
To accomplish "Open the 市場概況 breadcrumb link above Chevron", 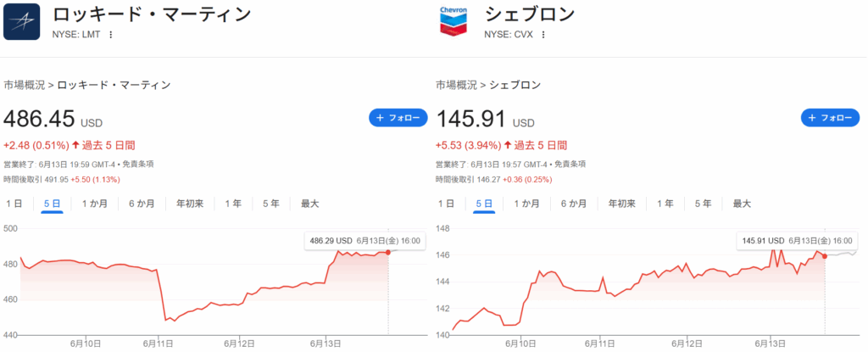I will [457, 85].
